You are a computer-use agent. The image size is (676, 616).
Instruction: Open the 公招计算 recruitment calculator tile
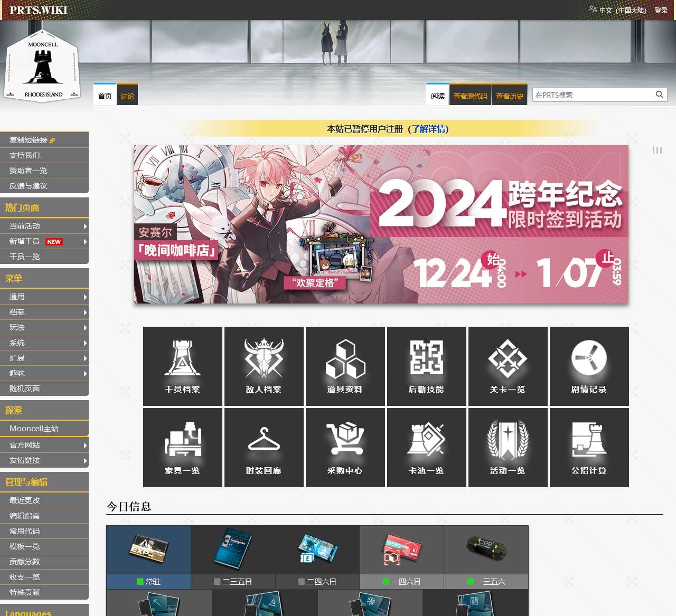(589, 447)
